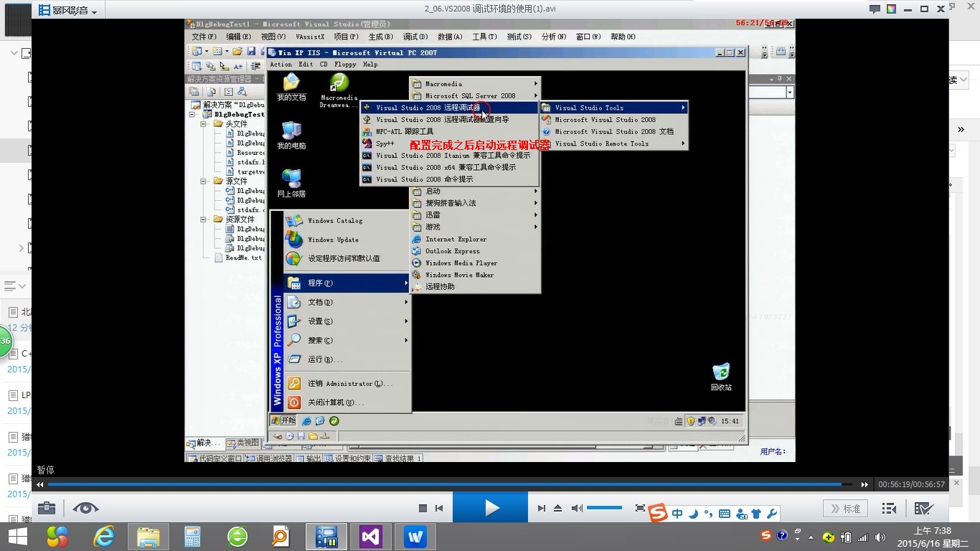Skip to the next video

click(542, 508)
